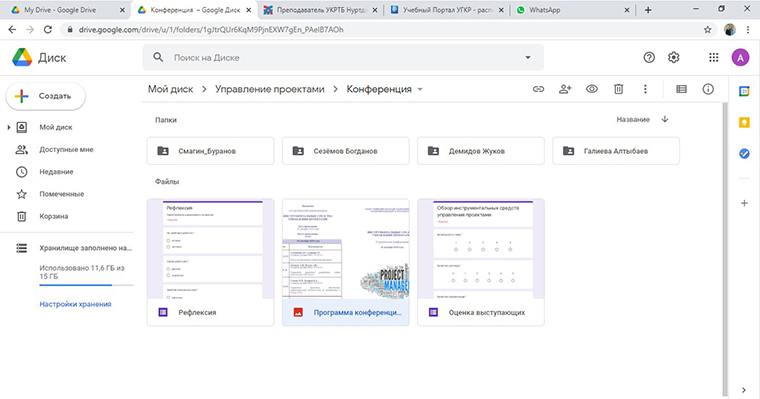Close the Конференция Google Диск tab

point(249,10)
